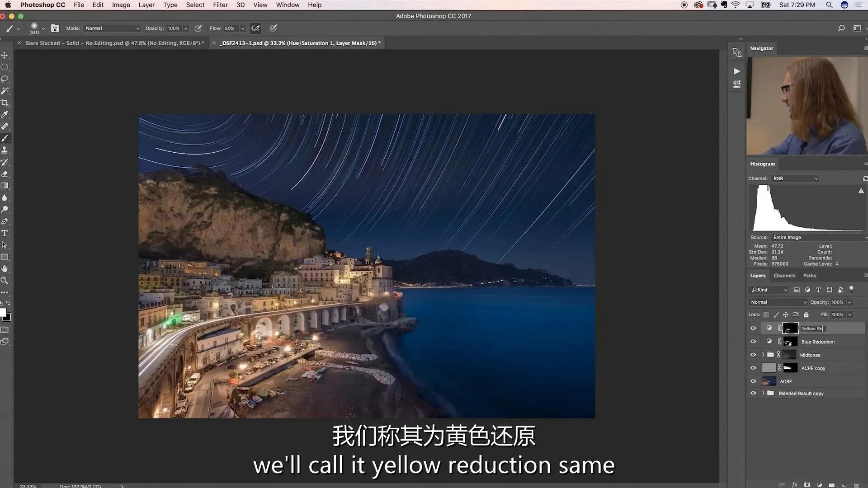Image resolution: width=868 pixels, height=488 pixels.
Task: Select the Hand tool
Action: point(5,269)
